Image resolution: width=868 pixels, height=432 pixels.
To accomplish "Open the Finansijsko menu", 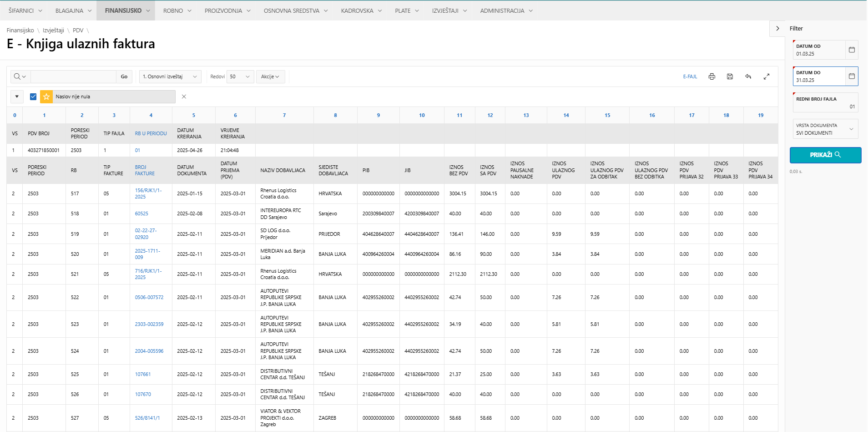I will click(126, 10).
